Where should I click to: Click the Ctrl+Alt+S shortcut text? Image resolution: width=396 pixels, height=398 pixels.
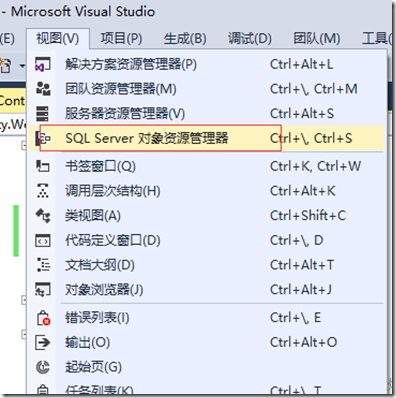pos(302,114)
